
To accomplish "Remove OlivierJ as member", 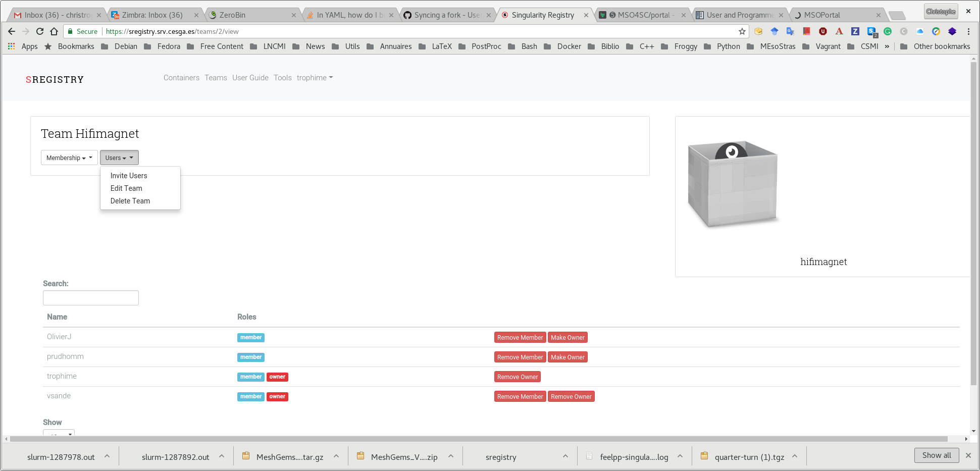I will 520,338.
